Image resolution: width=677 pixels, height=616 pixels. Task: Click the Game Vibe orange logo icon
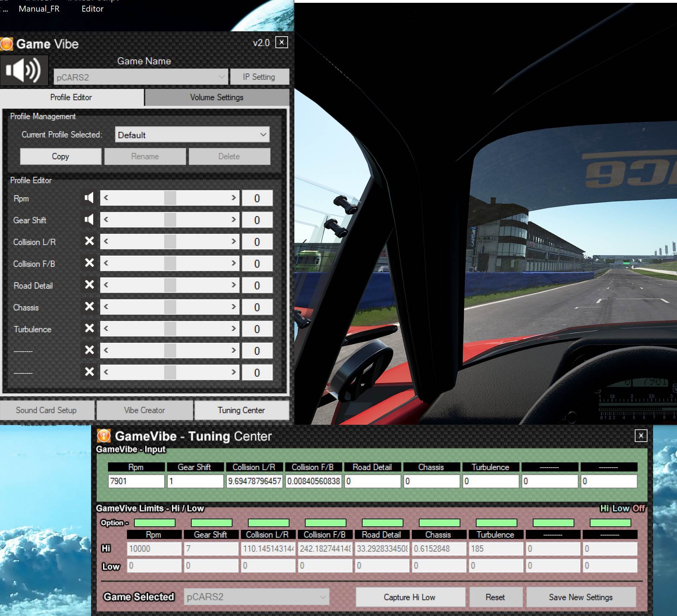pyautogui.click(x=7, y=44)
